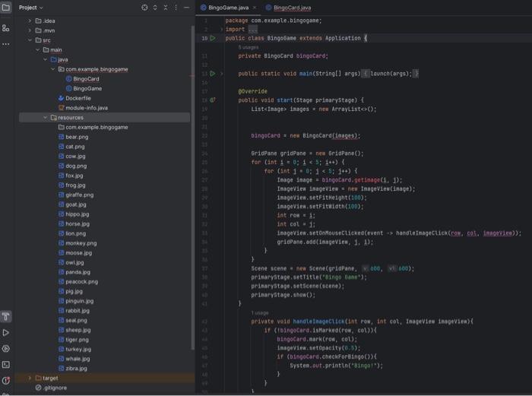Switch to BingoCard.java tab
This screenshot has width=532, height=396.
(288, 8)
